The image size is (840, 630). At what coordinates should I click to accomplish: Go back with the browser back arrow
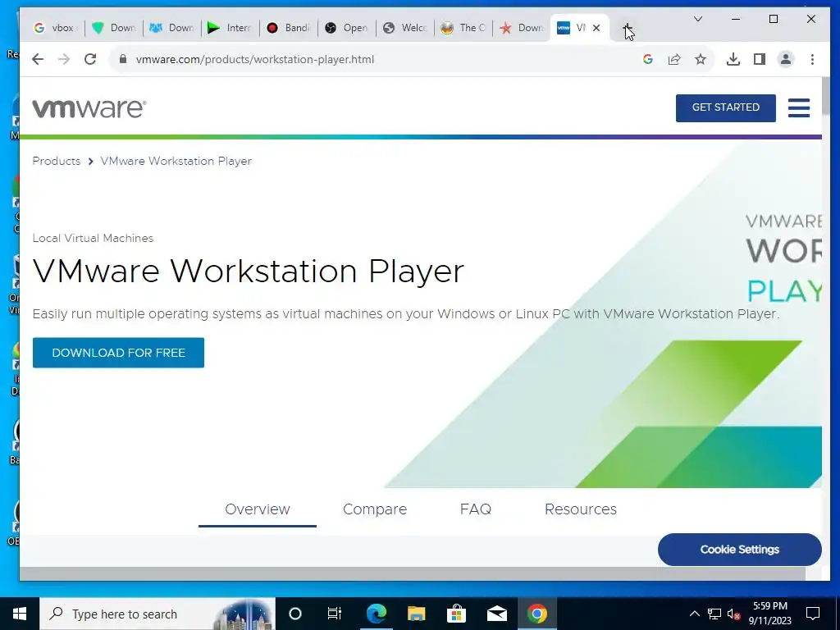(x=38, y=59)
